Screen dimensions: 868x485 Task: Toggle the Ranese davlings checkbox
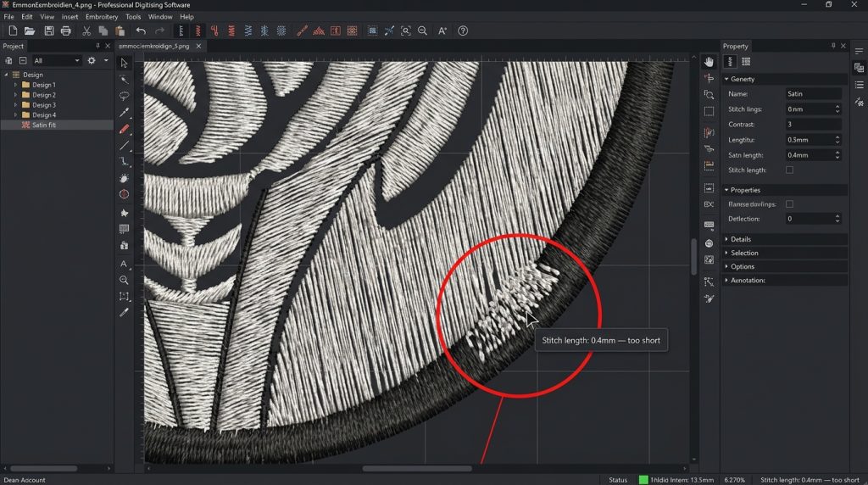pyautogui.click(x=789, y=204)
